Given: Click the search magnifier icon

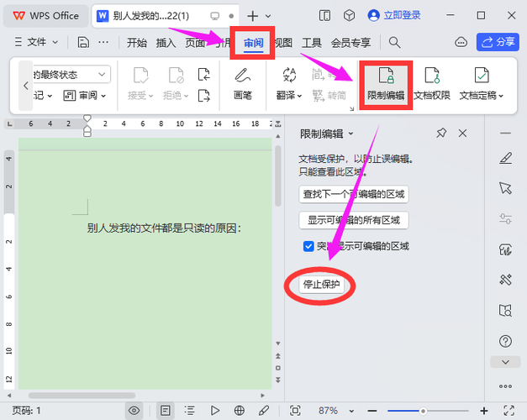Looking at the screenshot, I should click(394, 43).
